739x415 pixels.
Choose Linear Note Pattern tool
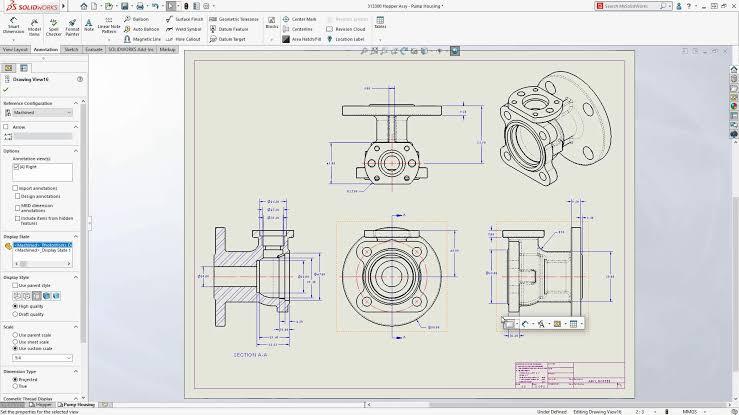pos(109,25)
